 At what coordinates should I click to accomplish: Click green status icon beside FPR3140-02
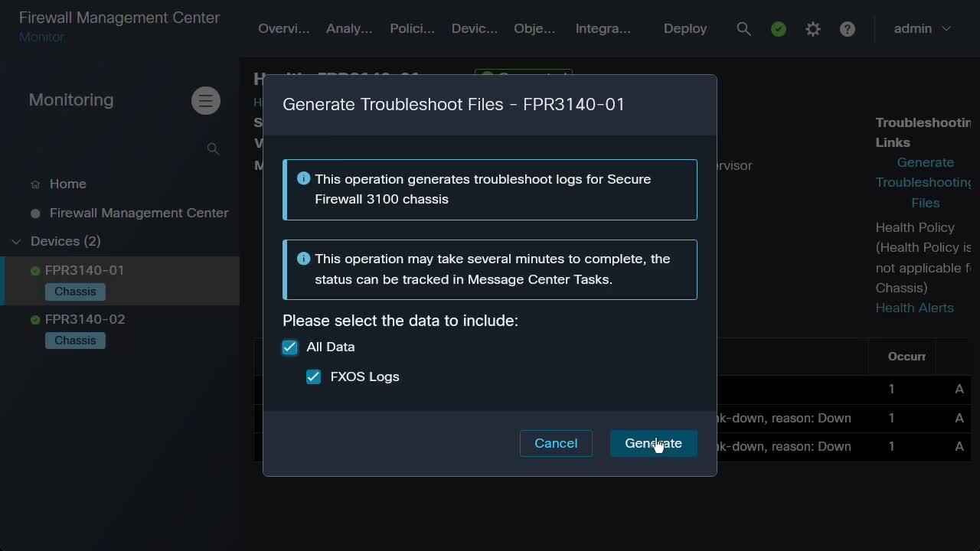point(35,320)
